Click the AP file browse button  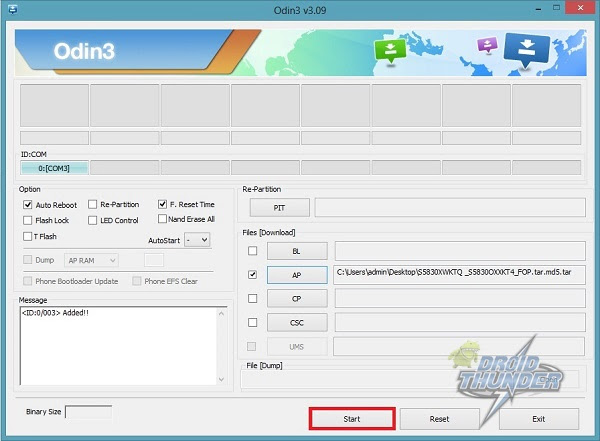(x=297, y=275)
